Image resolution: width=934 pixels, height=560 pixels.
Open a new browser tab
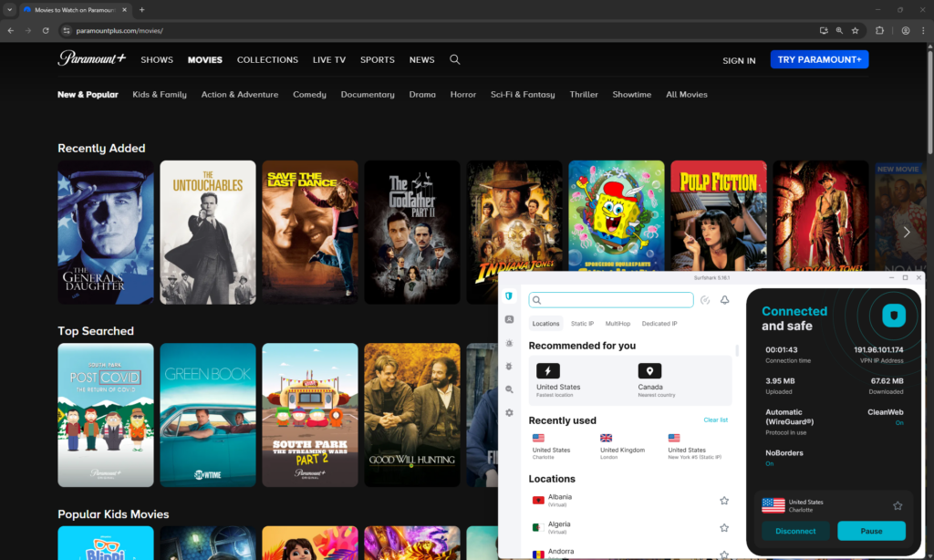141,9
